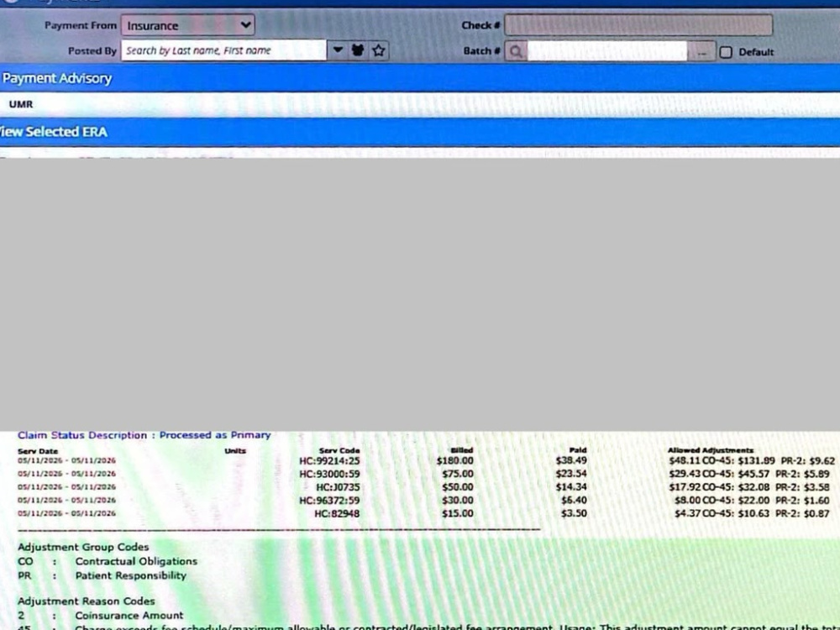Image resolution: width=840 pixels, height=630 pixels.
Task: Click the Contractual Obligations description
Action: pos(136,561)
